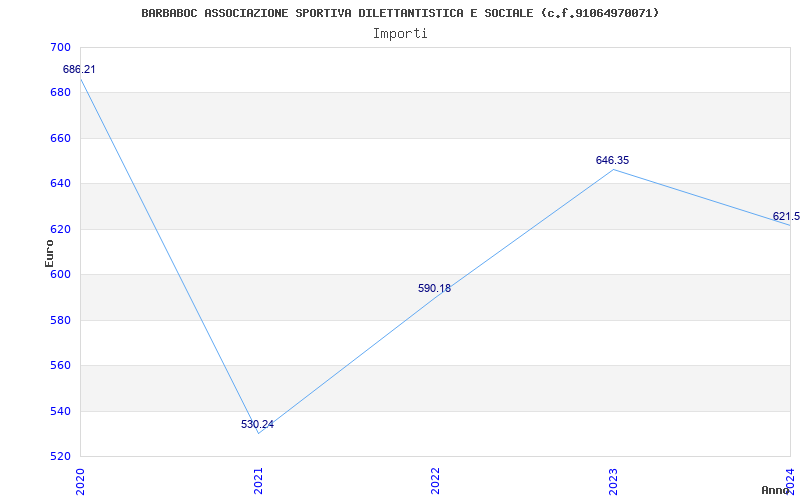
Task: Click the Importi chart subtitle
Action: click(x=400, y=34)
